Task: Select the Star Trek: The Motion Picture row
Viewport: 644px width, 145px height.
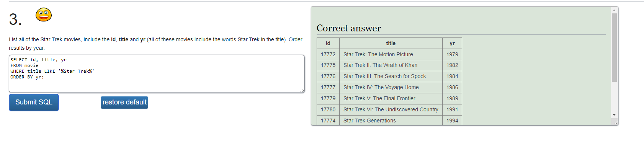Action: (x=389, y=54)
